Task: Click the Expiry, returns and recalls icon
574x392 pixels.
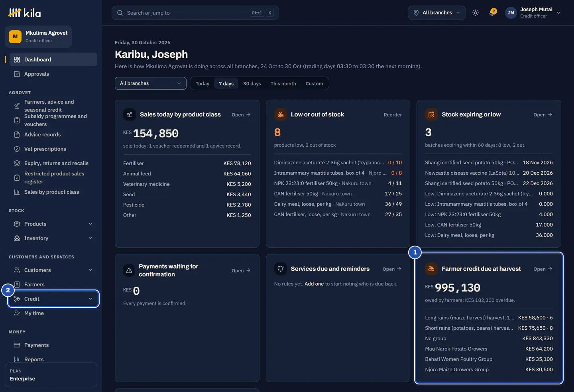Action: pyautogui.click(x=17, y=163)
